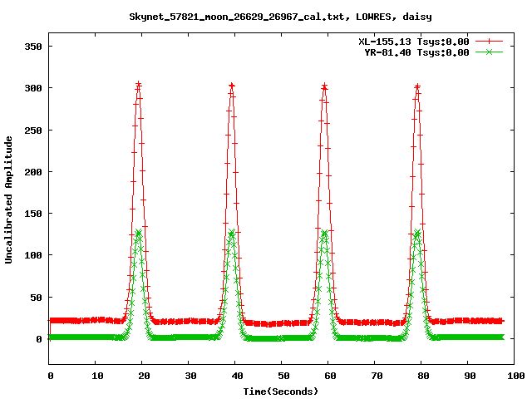
Task: Click the y-axis tick label 150
Action: [33, 214]
